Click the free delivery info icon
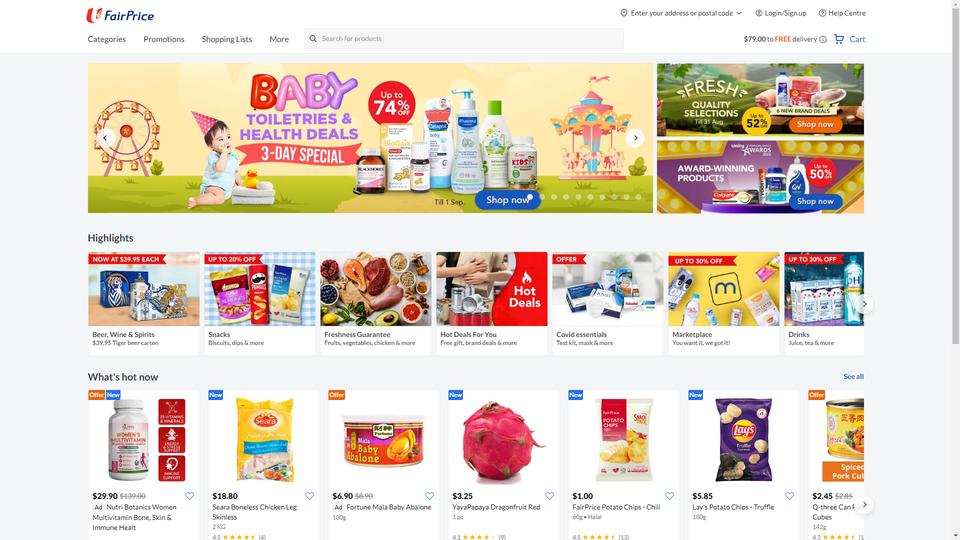The height and width of the screenshot is (540, 960). pos(823,39)
